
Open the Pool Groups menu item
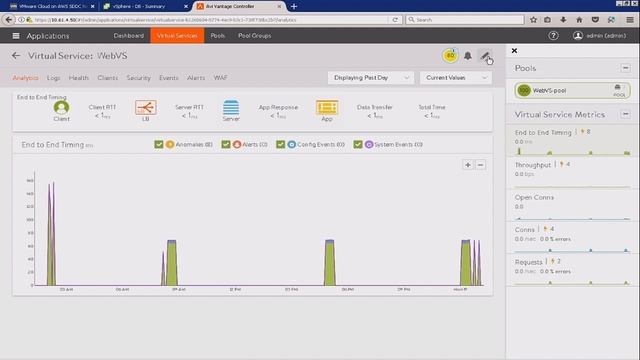(x=255, y=36)
